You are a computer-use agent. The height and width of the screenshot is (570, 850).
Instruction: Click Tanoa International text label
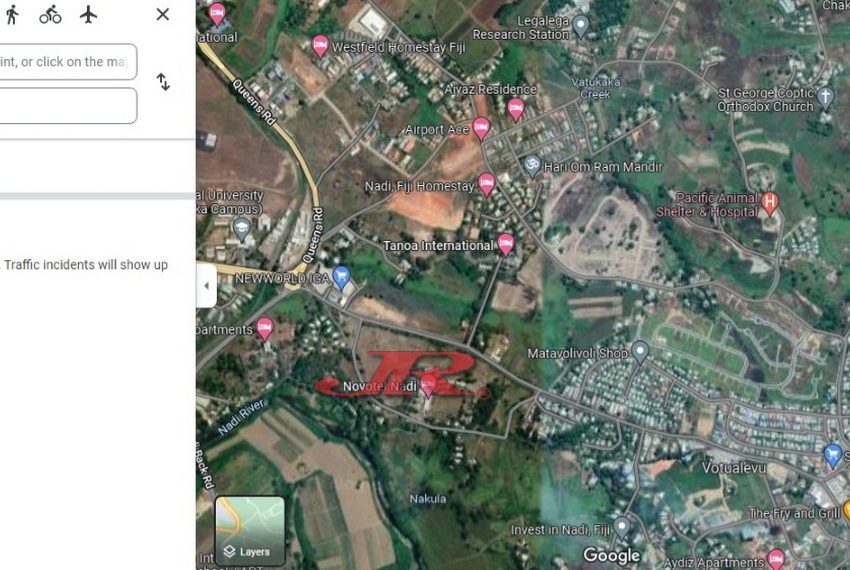(x=438, y=246)
